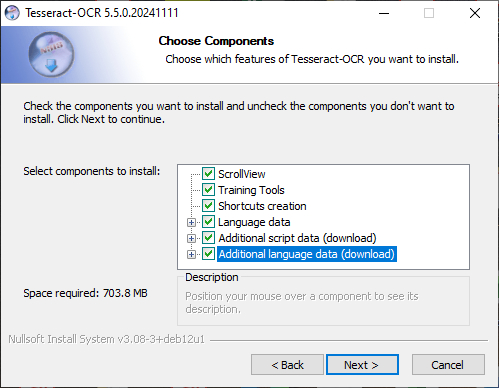Screen dimensions: 499x388
Task: Go back with the Back button
Action: tap(287, 365)
